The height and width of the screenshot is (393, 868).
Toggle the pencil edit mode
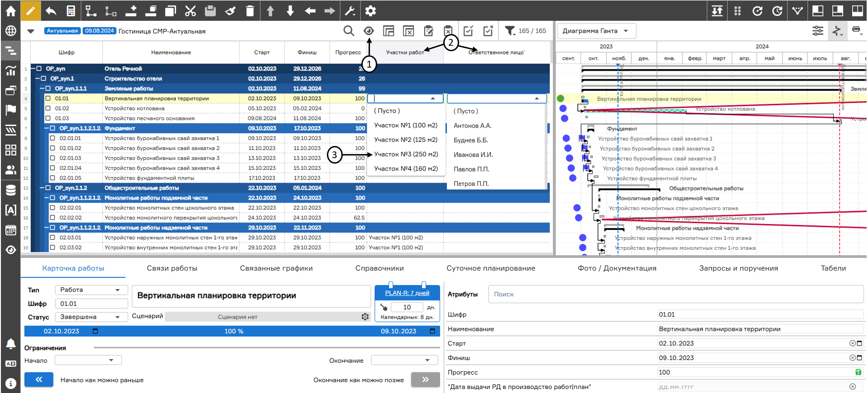coord(30,11)
